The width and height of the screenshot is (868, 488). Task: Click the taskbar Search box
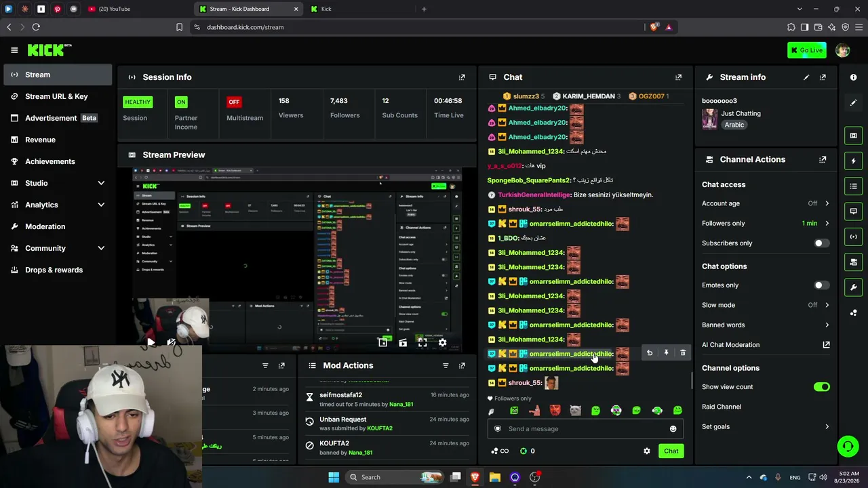pos(393,477)
